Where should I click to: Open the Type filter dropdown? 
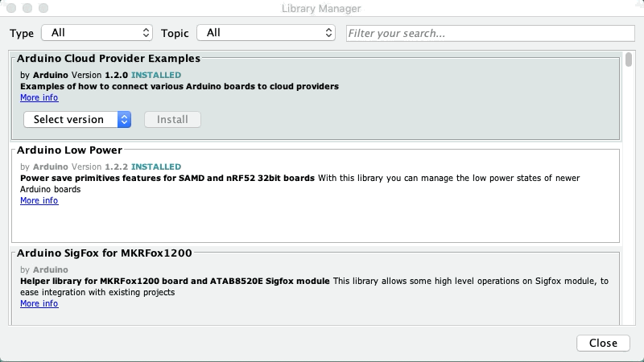point(97,33)
